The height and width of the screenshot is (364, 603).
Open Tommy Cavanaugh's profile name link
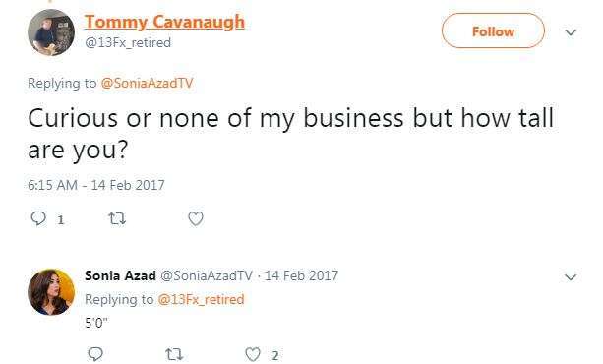tap(164, 22)
